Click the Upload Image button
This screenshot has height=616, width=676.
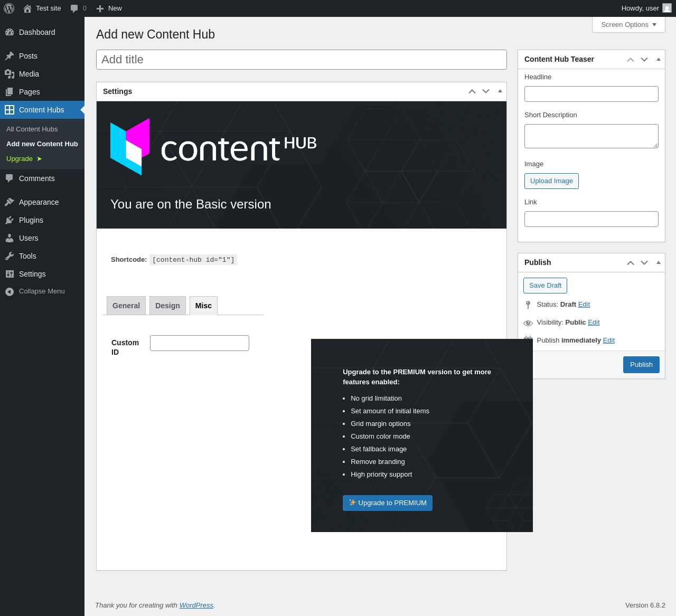pos(551,181)
